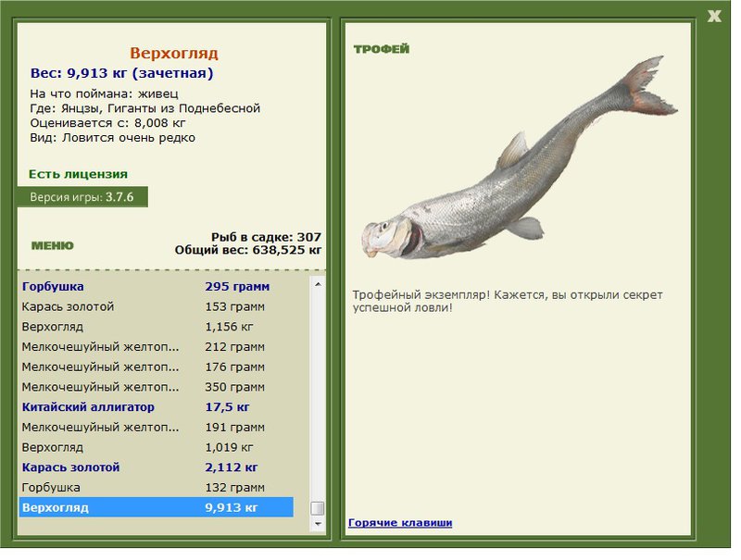Click the Версия игры: 3.7.6 badge
The image size is (741, 560).
click(x=82, y=197)
